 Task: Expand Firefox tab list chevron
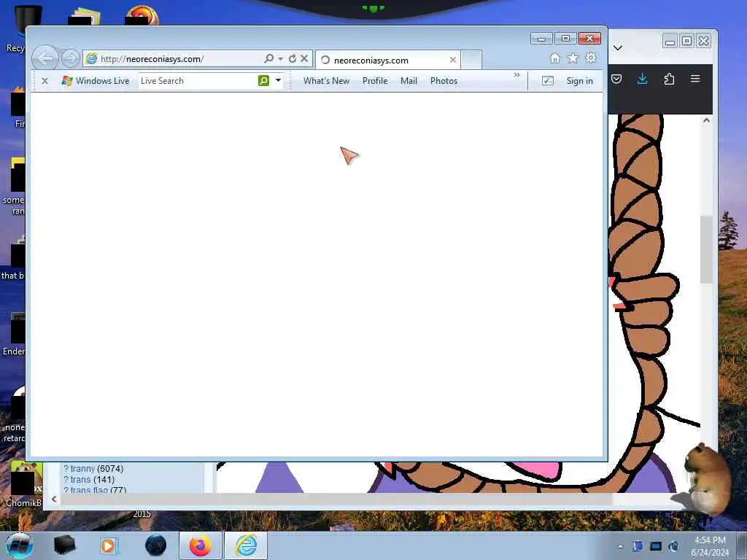618,47
